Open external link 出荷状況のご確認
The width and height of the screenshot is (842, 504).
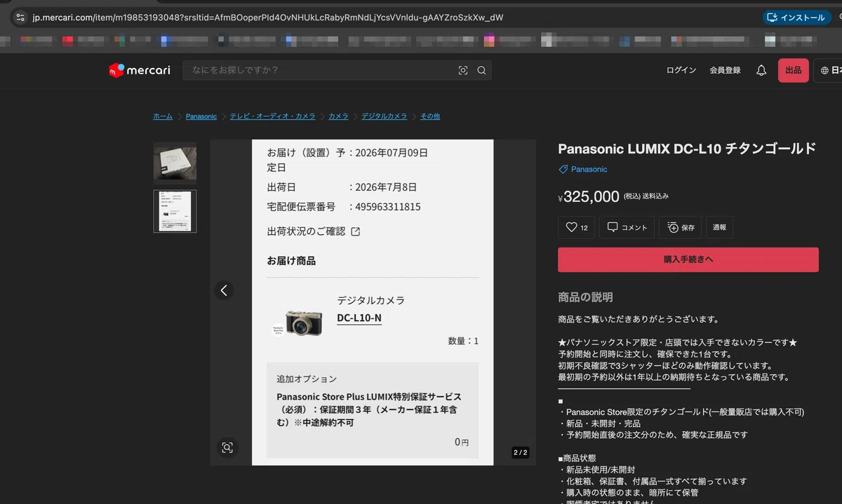(314, 231)
